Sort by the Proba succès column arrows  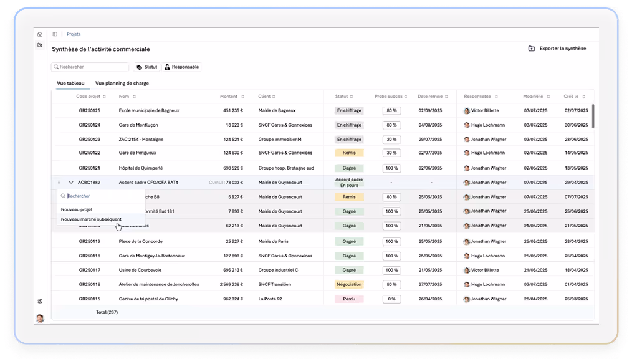point(406,97)
